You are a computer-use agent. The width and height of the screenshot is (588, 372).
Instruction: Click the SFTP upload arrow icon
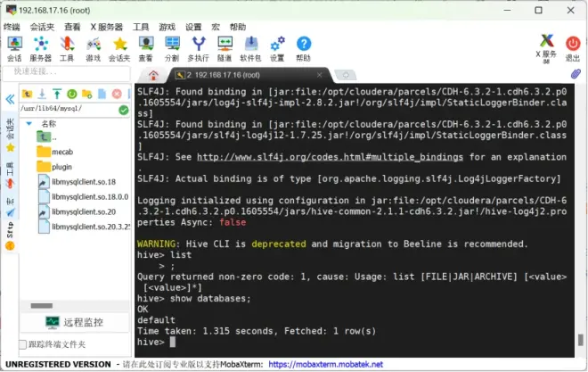pos(57,94)
